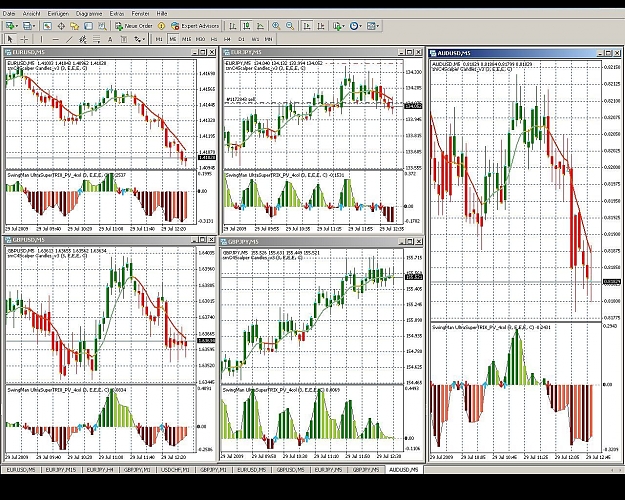Image resolution: width=625 pixels, height=500 pixels.
Task: Open the Extras menu
Action: point(117,14)
